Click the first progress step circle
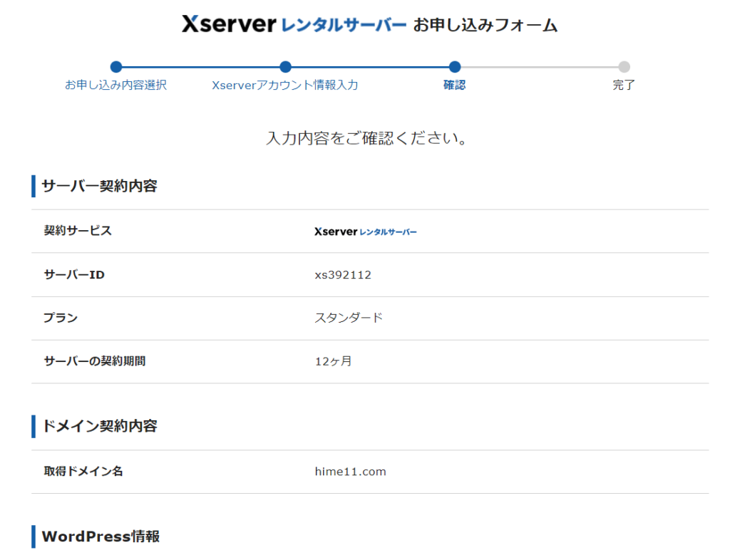 click(116, 67)
